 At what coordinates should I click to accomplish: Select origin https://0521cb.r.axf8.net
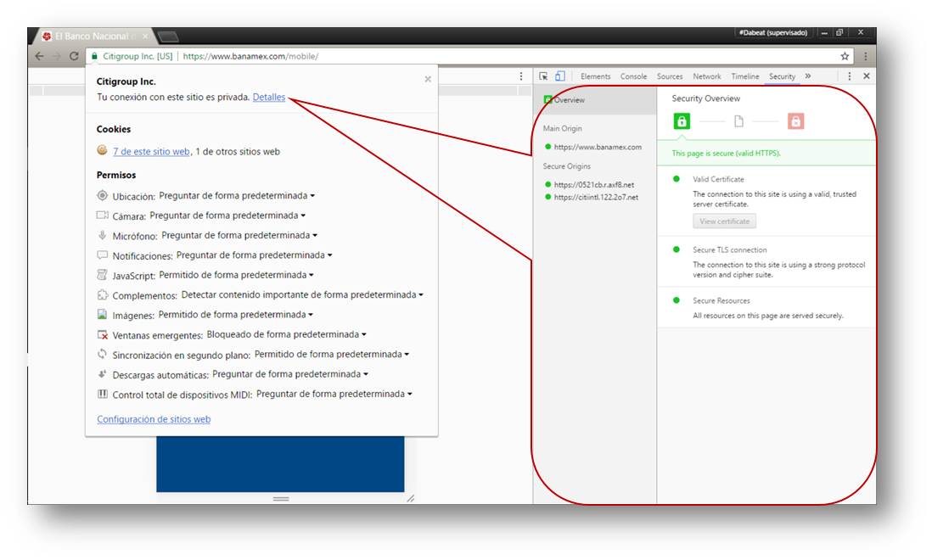pos(595,185)
